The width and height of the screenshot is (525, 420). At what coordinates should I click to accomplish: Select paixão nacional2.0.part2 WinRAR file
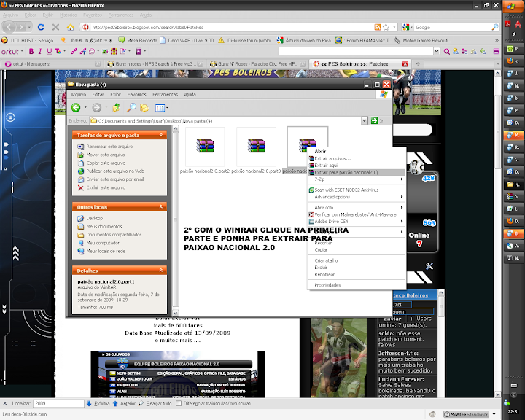tap(205, 150)
